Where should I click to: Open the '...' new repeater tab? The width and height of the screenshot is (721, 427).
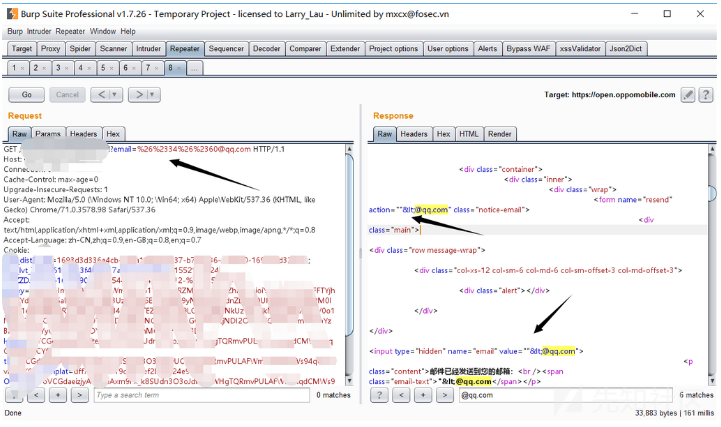194,68
